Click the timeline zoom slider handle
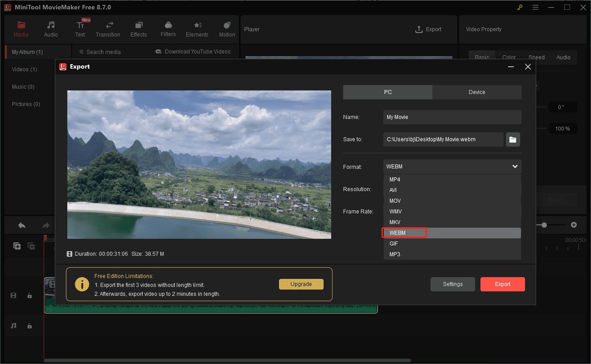Screen dimensions: 591x364 click(x=544, y=225)
